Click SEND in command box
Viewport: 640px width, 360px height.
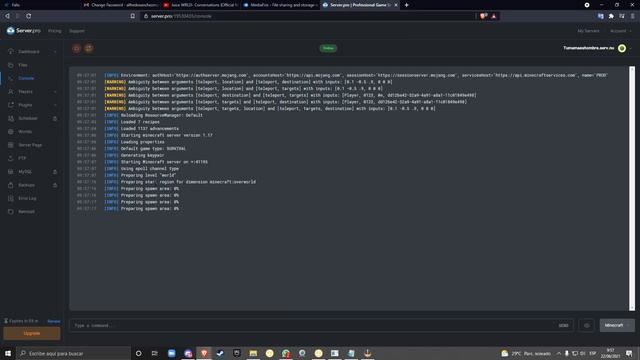tap(563, 325)
